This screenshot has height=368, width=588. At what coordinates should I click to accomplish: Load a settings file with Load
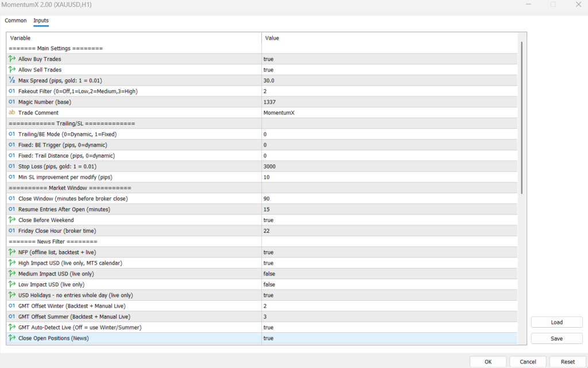[x=556, y=322]
